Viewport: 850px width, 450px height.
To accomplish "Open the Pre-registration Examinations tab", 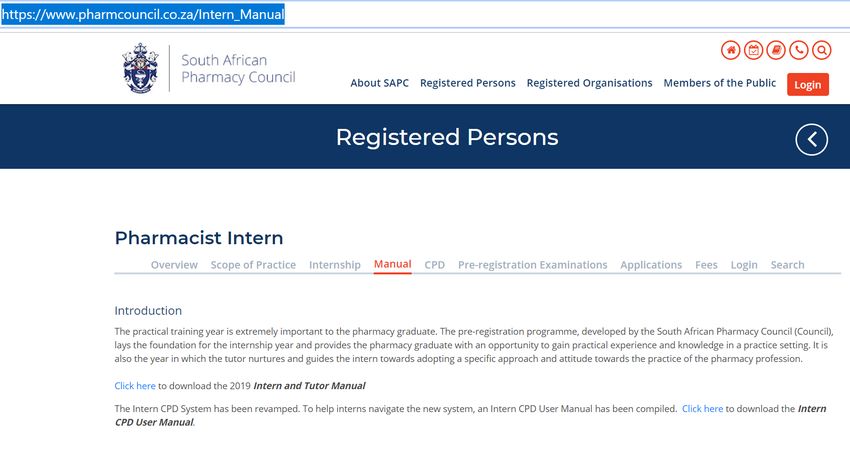I will click(532, 265).
